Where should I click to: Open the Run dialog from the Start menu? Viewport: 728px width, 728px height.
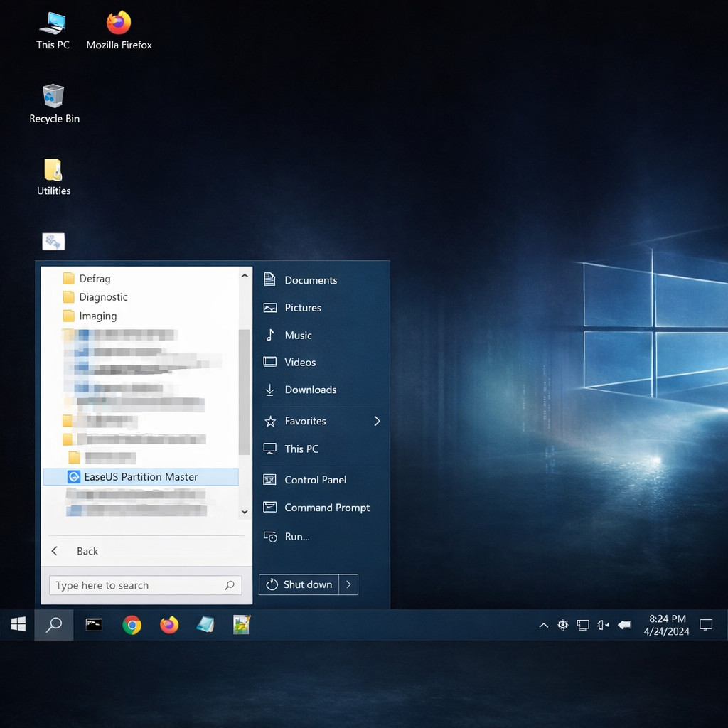296,537
